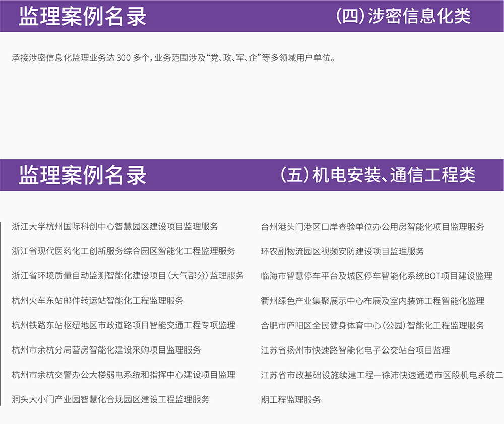The height and width of the screenshot is (424, 504).
Task: Open 合肥市庐阳区全民健身体育中心 project entry
Action: click(x=372, y=325)
